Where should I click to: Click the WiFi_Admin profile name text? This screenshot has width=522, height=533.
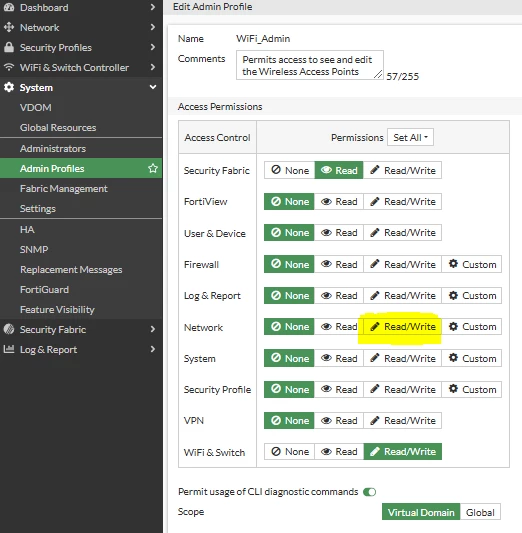pyautogui.click(x=263, y=39)
